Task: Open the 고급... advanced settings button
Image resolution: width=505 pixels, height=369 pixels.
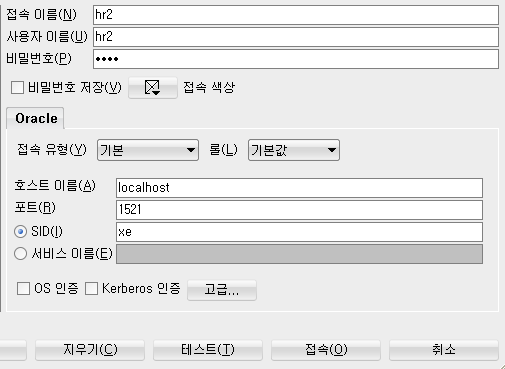Action: click(222, 290)
